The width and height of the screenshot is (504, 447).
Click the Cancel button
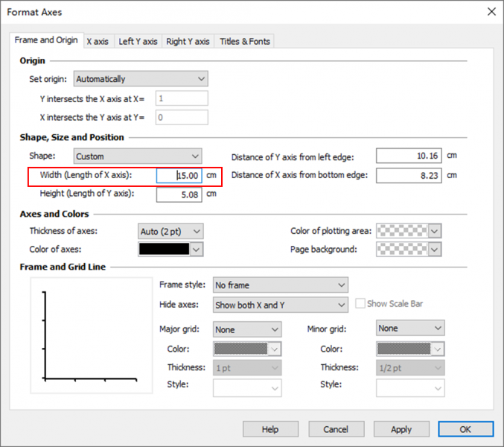point(336,429)
